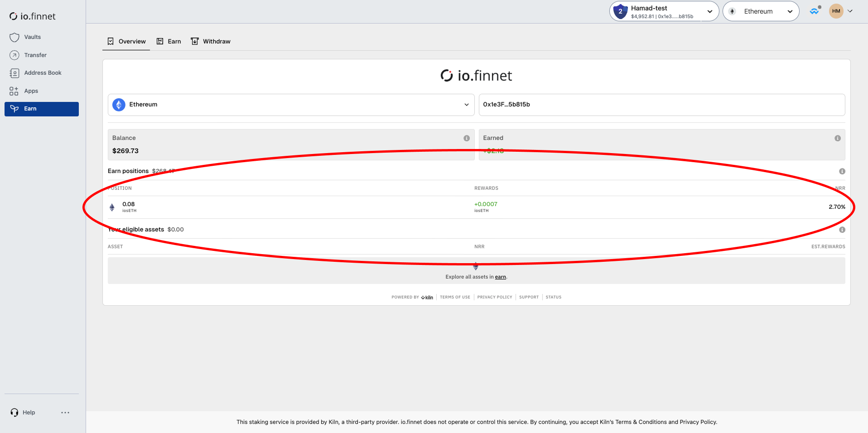Switch to the Withdraw tab
The width and height of the screenshot is (868, 433).
211,41
